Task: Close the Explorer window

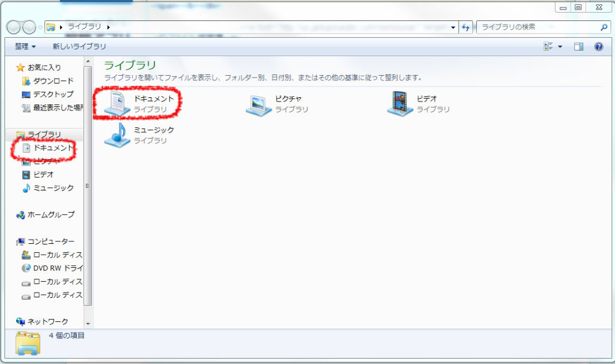Action: [x=599, y=7]
